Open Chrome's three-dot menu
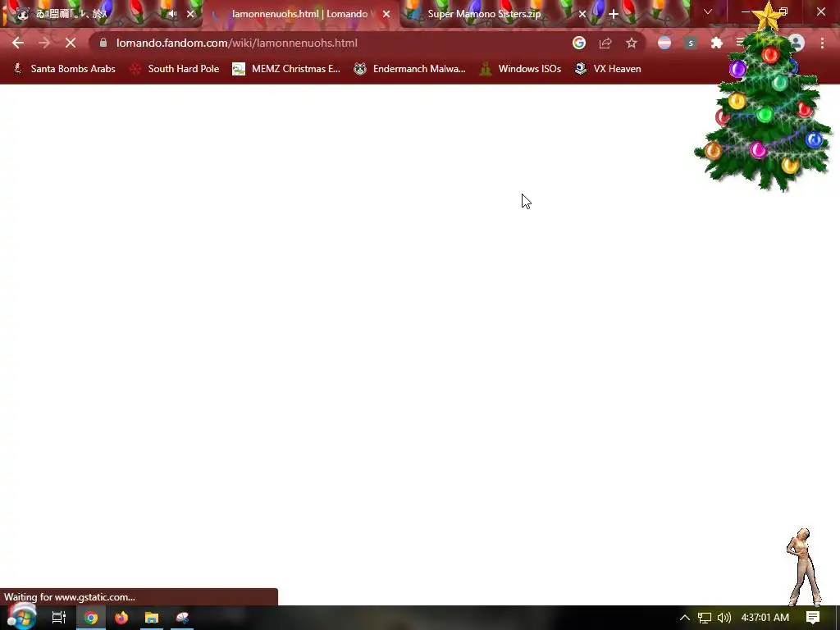 [822, 43]
